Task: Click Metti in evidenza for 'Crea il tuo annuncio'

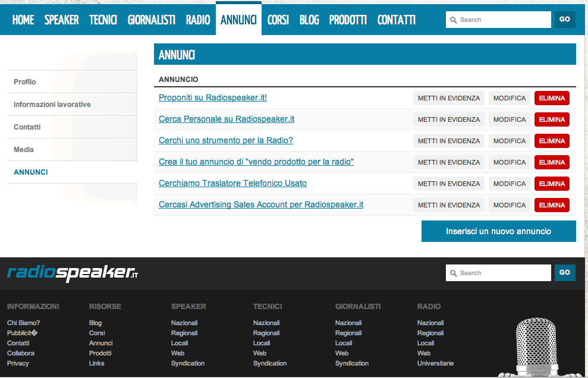Action: [x=449, y=162]
